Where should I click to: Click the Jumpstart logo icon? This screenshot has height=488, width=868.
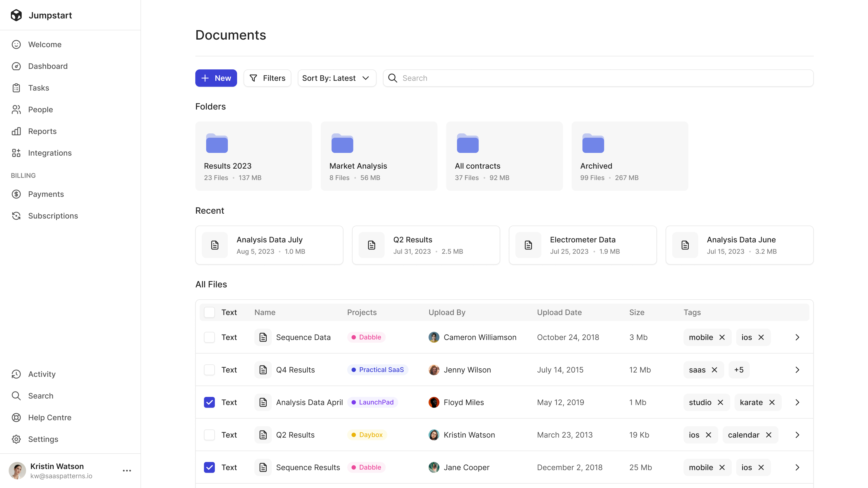(16, 15)
